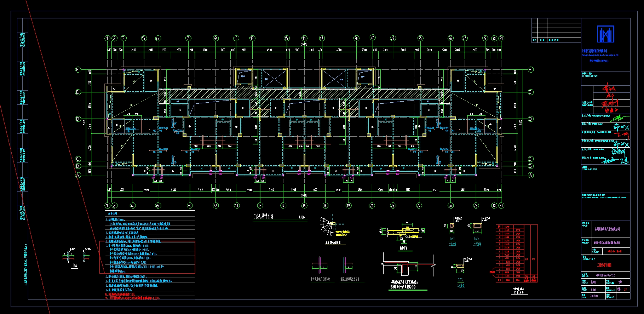This screenshot has width=644, height=314.
Task: Select the GZ2 column label
Action: pos(477,239)
